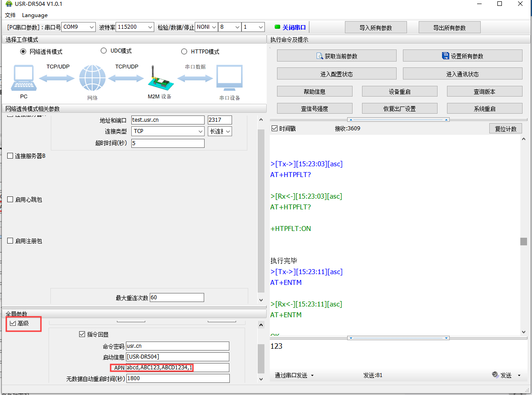532x395 pixels.
Task: Click the network globe icon
Action: coord(92,78)
